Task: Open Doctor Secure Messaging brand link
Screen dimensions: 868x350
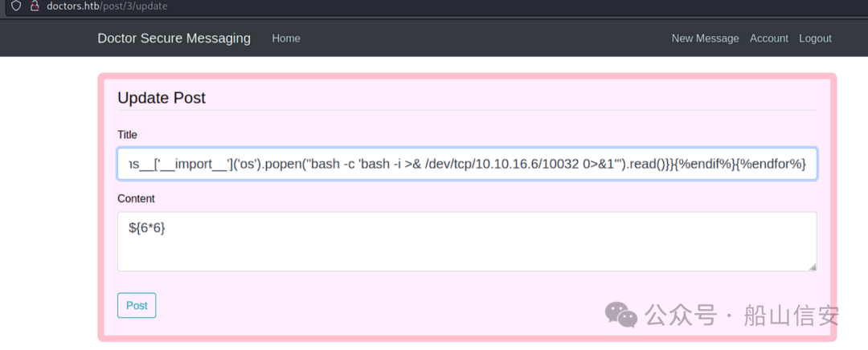Action: pyautogui.click(x=174, y=39)
